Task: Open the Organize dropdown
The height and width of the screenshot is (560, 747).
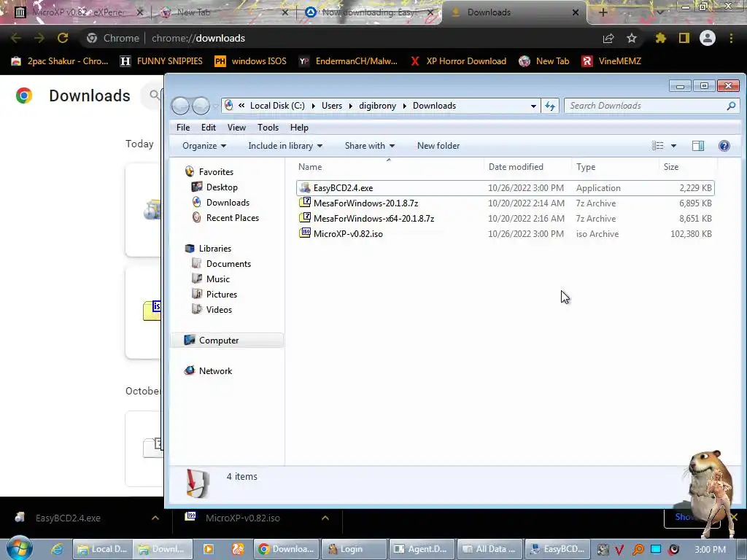Action: point(204,146)
